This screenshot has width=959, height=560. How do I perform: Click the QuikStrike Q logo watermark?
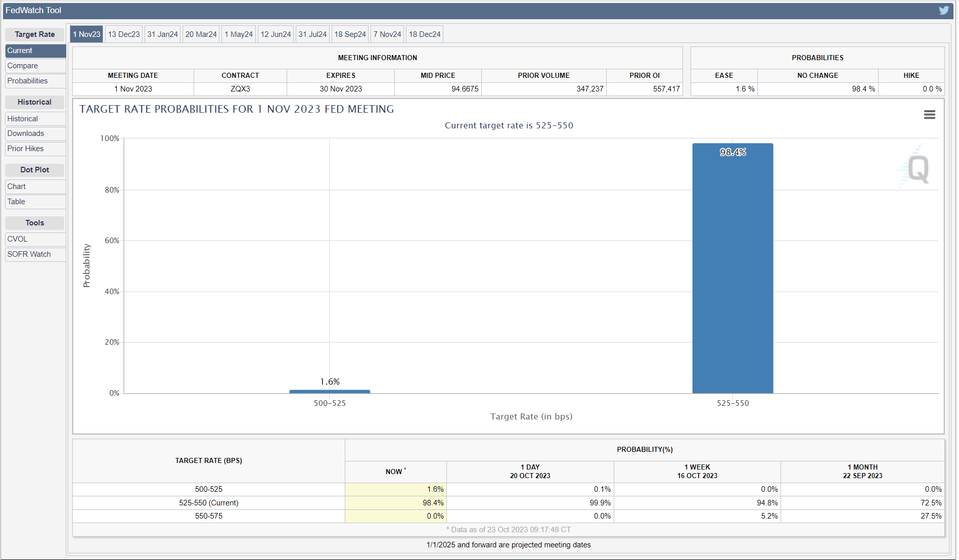click(917, 169)
